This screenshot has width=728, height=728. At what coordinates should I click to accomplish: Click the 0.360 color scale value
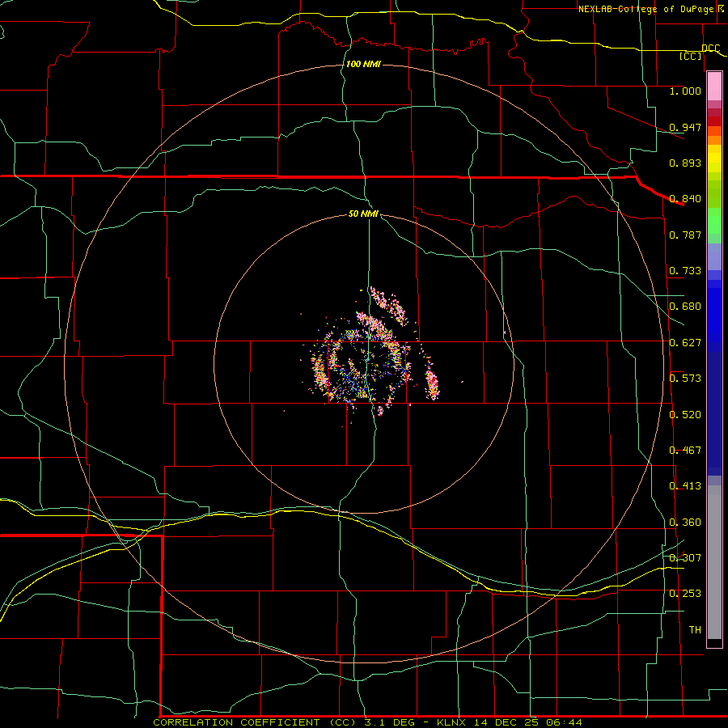click(x=685, y=523)
